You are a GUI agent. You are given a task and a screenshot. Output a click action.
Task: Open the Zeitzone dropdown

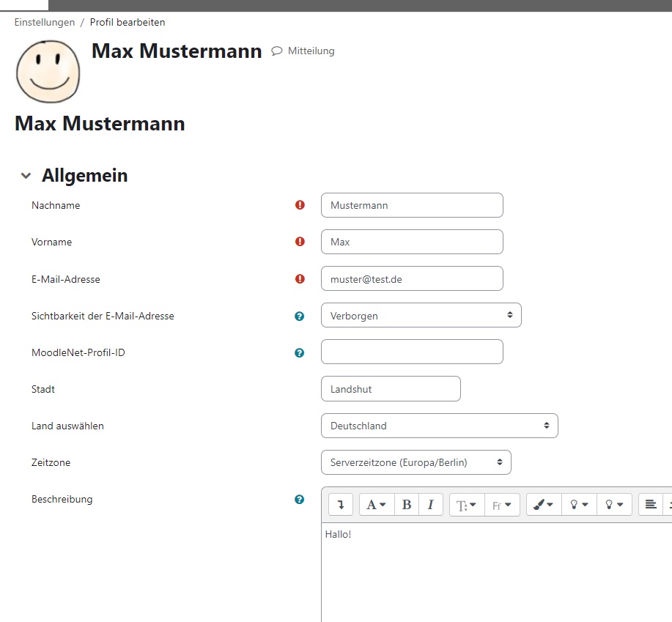point(416,462)
